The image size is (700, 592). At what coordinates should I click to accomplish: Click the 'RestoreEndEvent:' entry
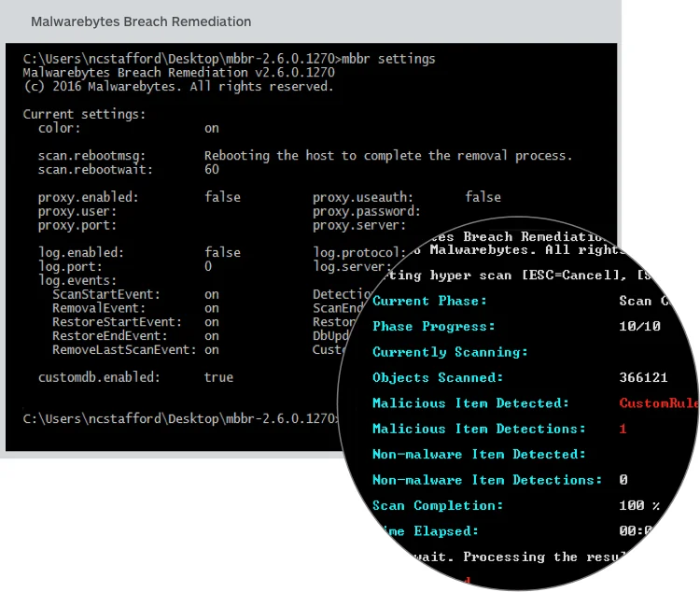click(110, 336)
